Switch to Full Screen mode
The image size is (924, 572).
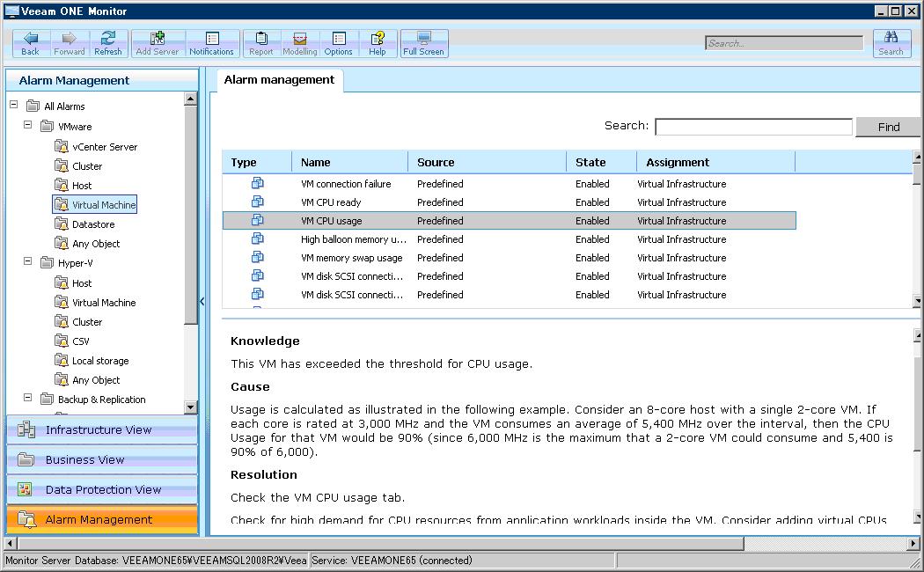423,44
